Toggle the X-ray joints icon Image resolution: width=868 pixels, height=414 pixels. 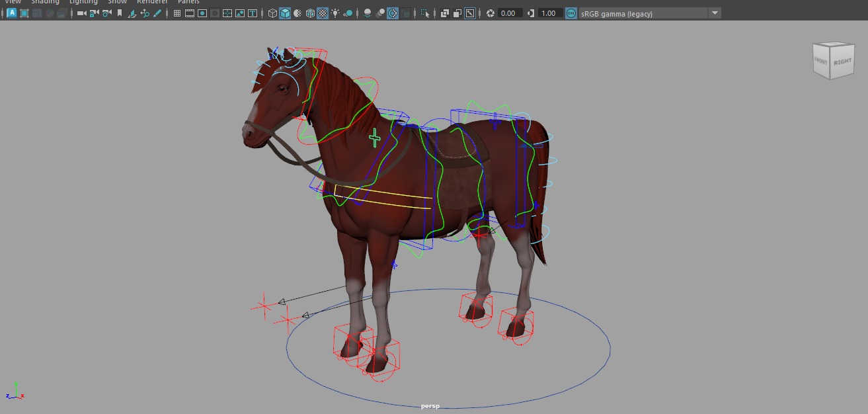(x=469, y=13)
